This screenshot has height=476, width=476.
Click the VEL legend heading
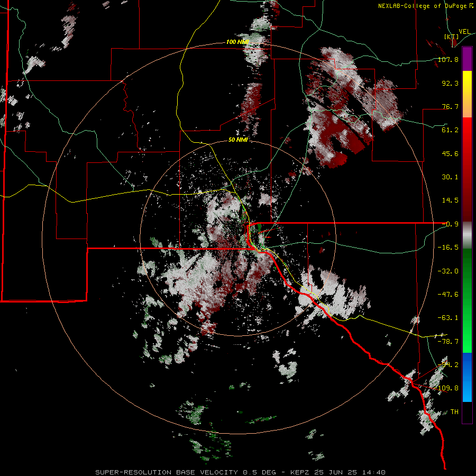pyautogui.click(x=464, y=32)
